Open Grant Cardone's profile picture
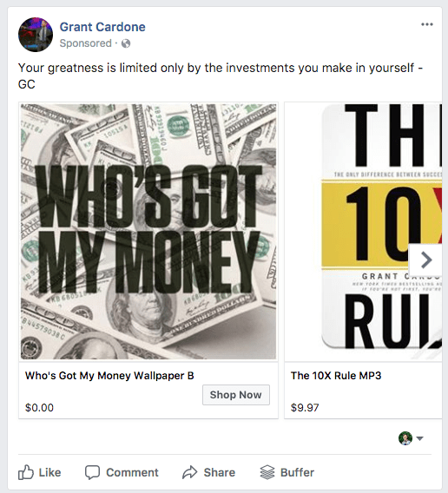 (x=36, y=35)
